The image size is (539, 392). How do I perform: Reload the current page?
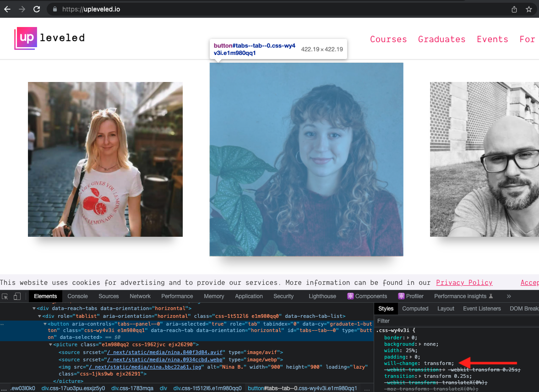click(37, 9)
